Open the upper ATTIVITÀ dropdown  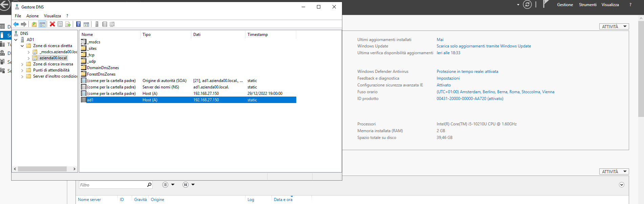[x=614, y=26]
